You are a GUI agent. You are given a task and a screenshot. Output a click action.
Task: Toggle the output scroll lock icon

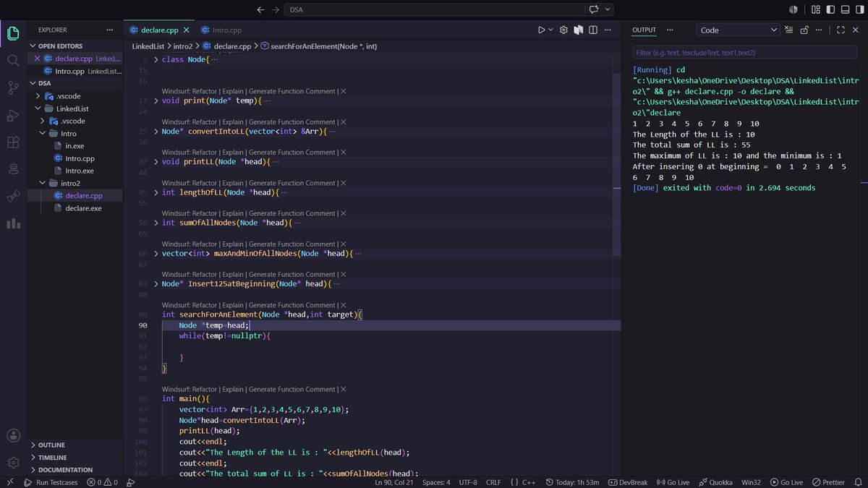[804, 30]
